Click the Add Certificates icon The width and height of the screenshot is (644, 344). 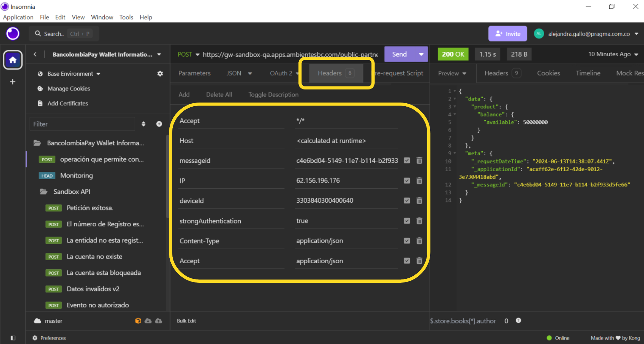click(x=40, y=103)
